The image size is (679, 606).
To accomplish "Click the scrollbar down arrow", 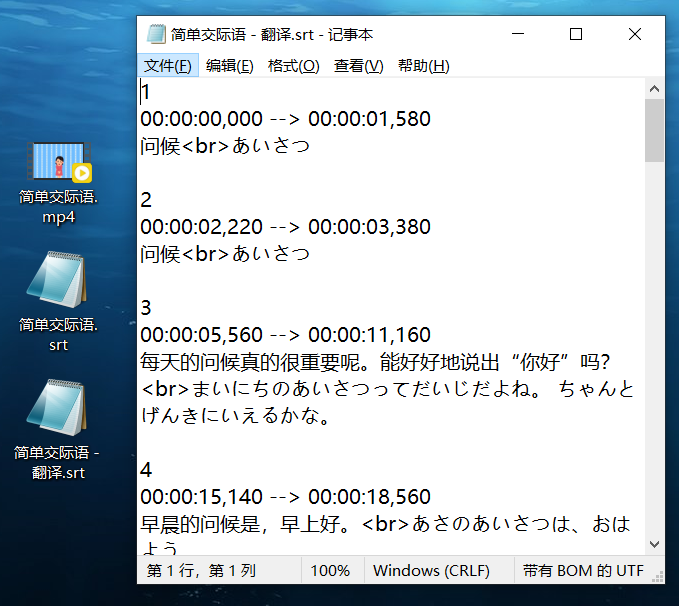I will tap(654, 544).
